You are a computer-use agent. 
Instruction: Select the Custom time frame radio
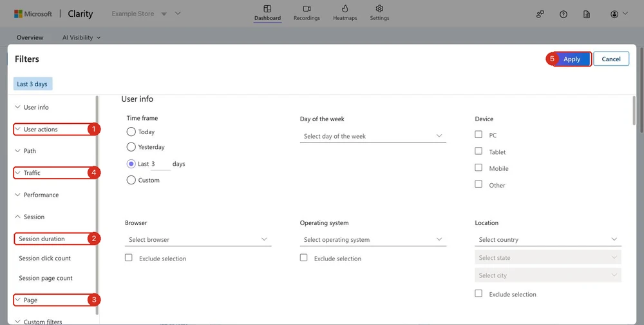coord(131,180)
